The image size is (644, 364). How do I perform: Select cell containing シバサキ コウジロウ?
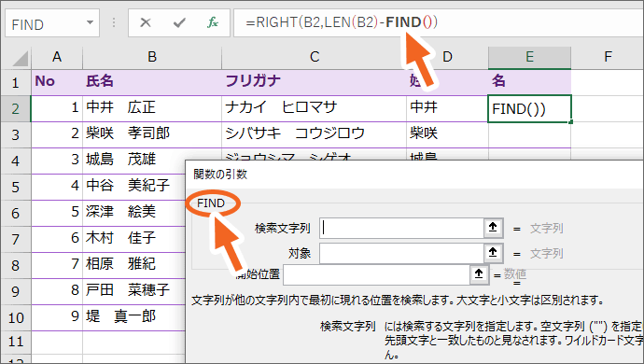pos(315,134)
